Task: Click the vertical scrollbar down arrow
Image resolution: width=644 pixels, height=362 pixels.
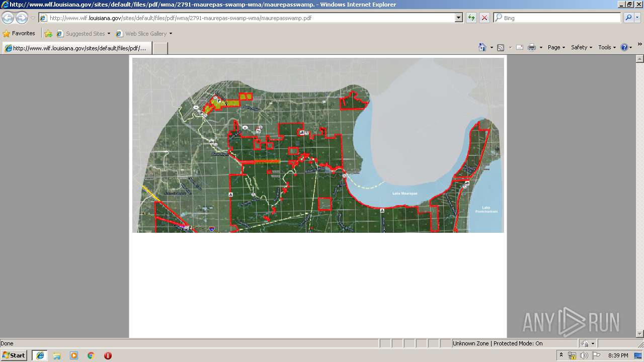Action: 640,334
